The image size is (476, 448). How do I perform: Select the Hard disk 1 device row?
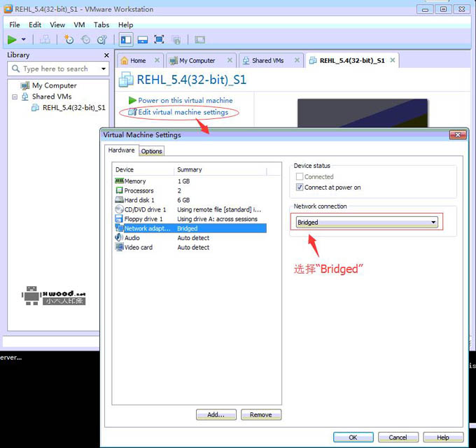190,200
